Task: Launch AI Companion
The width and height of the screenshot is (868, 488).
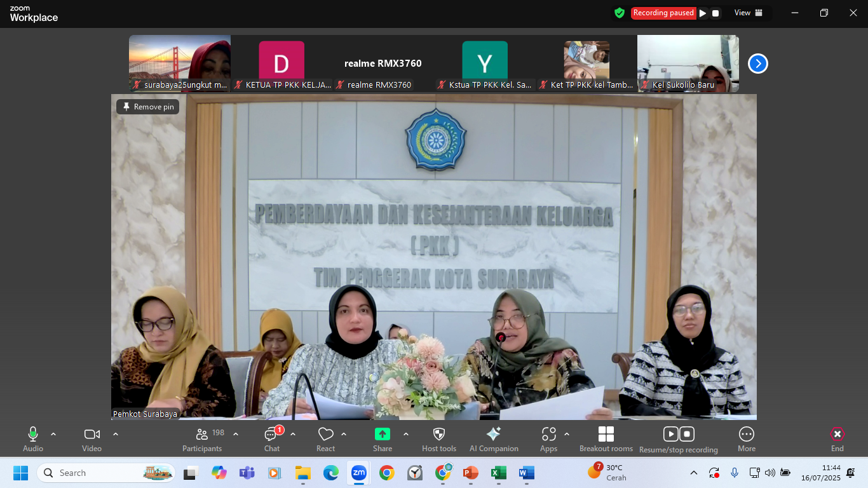Action: (x=494, y=439)
